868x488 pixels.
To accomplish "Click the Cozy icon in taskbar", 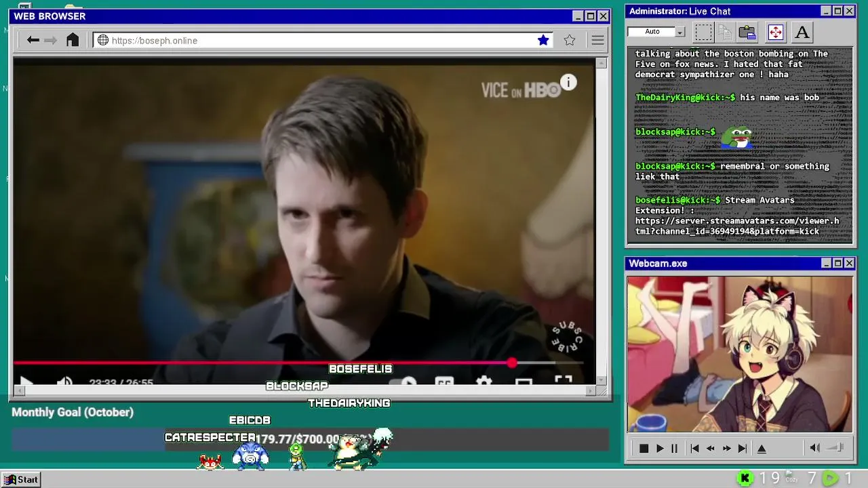I will (791, 477).
